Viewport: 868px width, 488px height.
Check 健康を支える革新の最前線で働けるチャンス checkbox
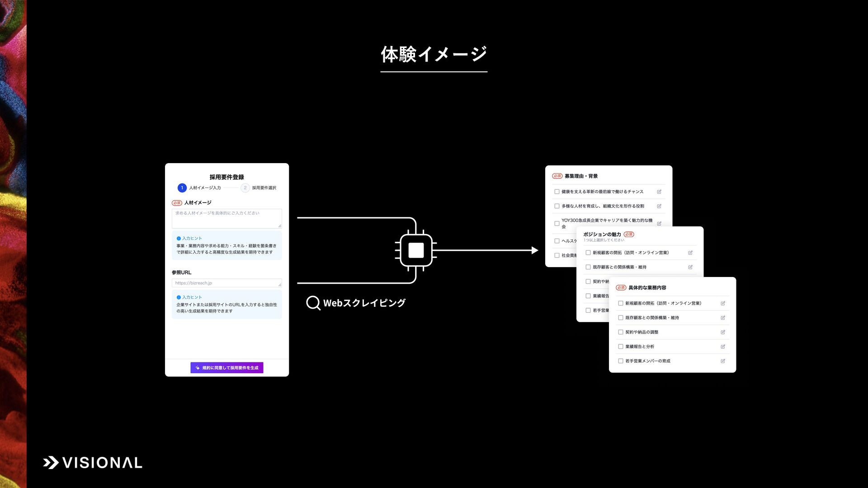557,192
